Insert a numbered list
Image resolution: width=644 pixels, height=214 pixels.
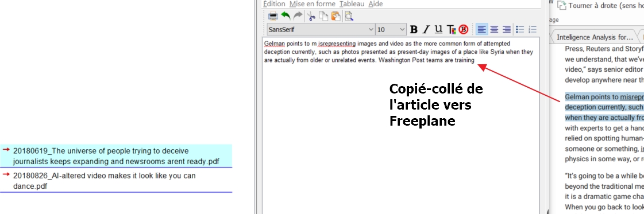coord(533,29)
